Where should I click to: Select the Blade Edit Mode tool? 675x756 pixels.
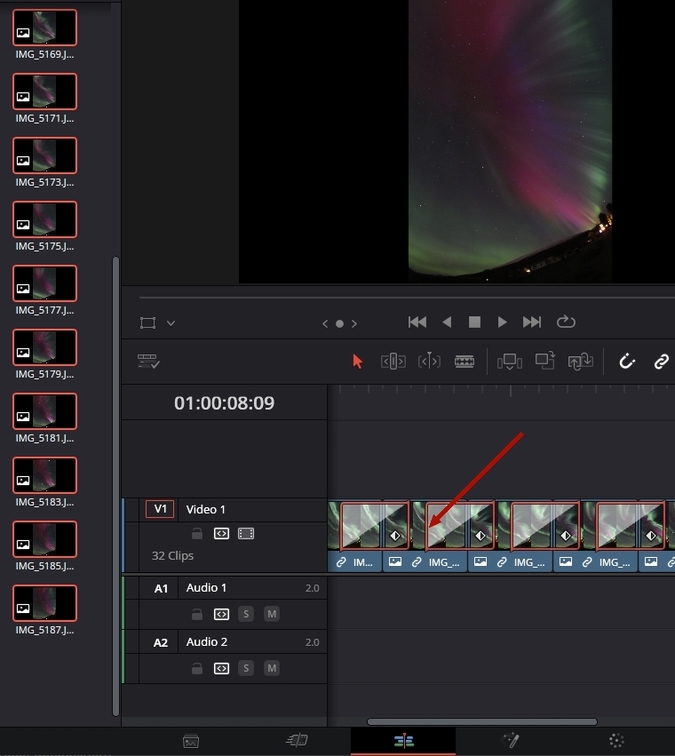click(x=465, y=362)
